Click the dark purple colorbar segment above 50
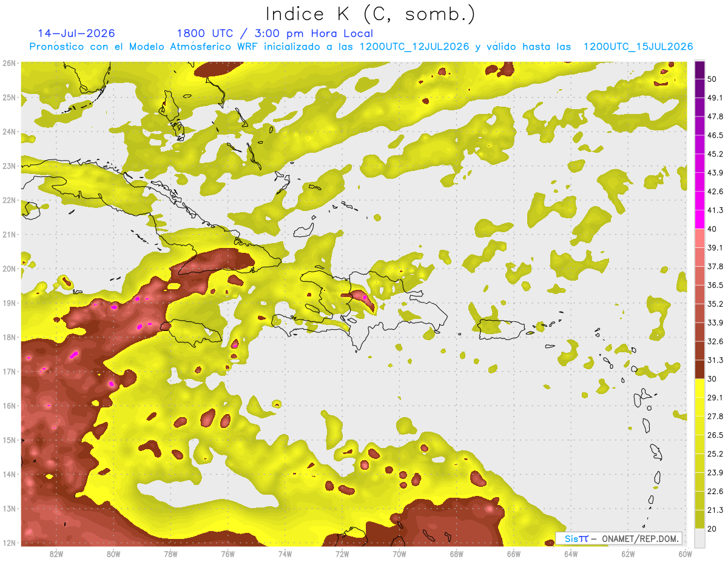Viewport: 728px width, 562px height. pos(699,70)
